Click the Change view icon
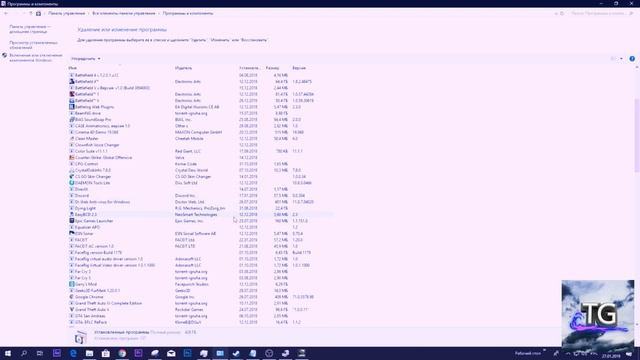Viewport: 640px width, 360px height. pos(613,59)
